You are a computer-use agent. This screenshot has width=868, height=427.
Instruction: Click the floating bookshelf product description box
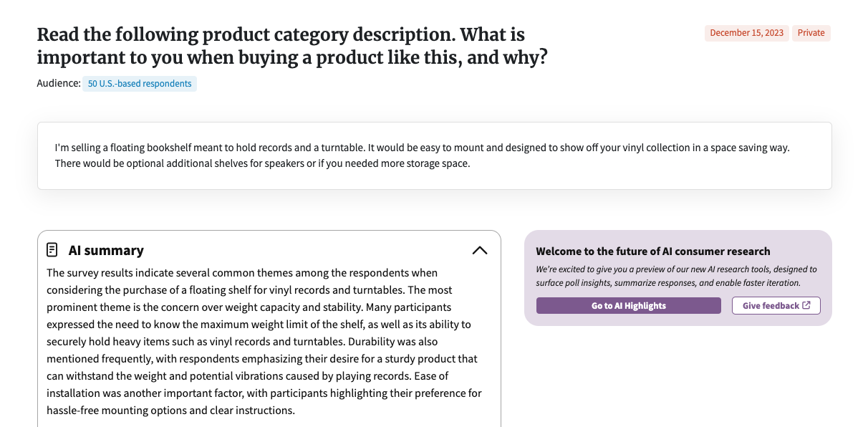[x=433, y=155]
